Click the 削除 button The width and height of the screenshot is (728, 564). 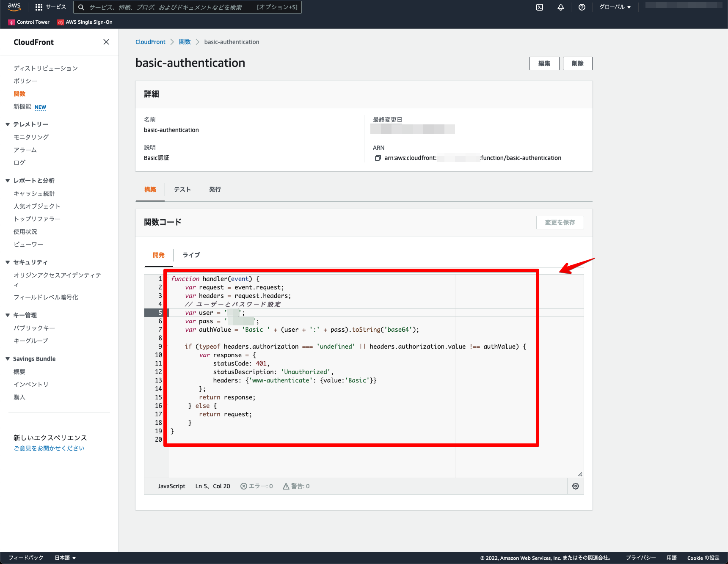click(578, 63)
